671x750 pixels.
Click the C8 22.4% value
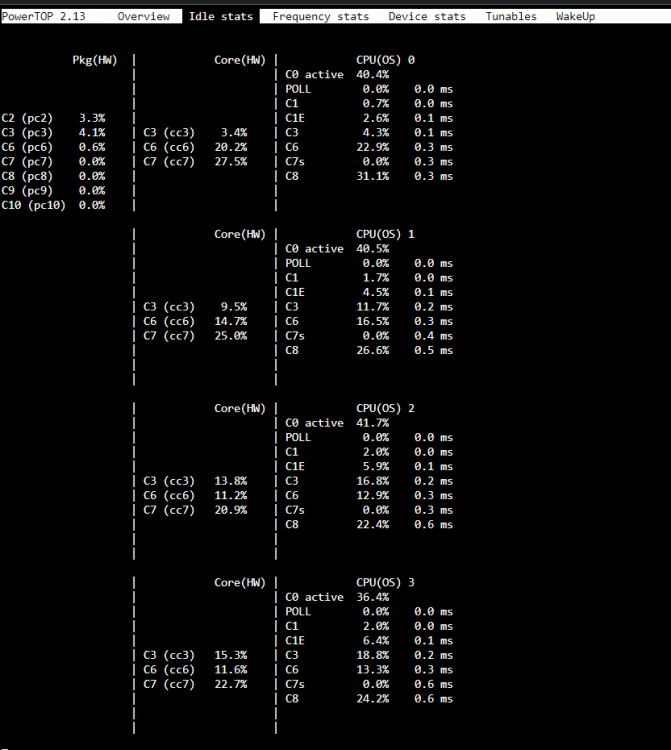(x=373, y=524)
